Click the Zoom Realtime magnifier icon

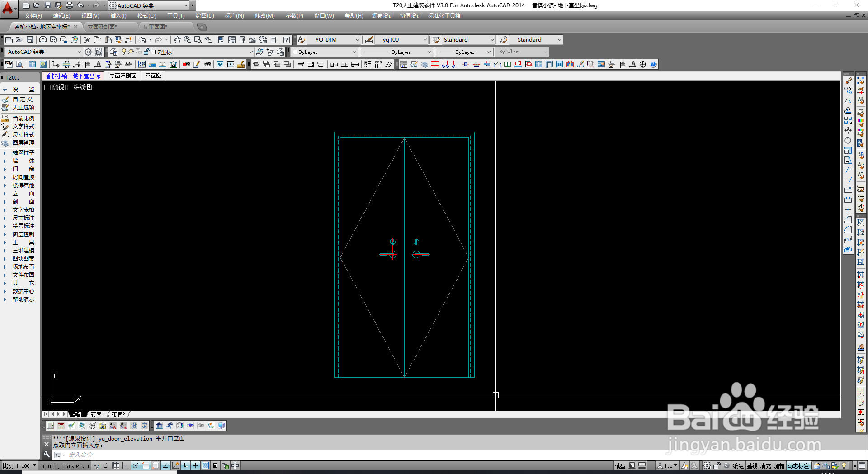point(188,40)
